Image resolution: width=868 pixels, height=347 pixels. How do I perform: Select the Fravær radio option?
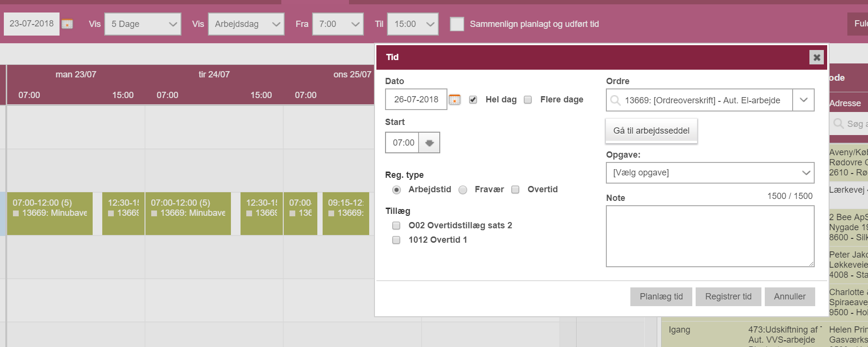[x=463, y=190]
